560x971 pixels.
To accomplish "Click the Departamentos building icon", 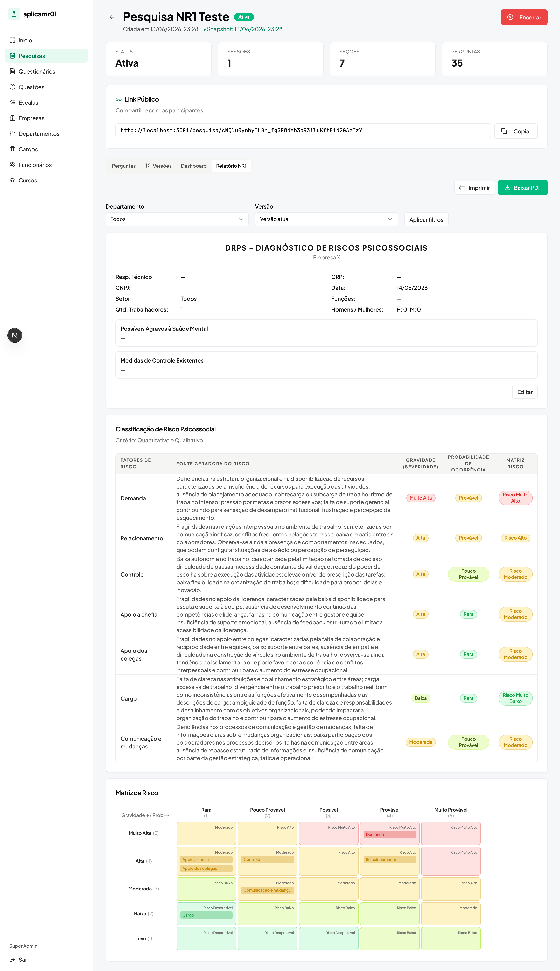I will tap(12, 133).
